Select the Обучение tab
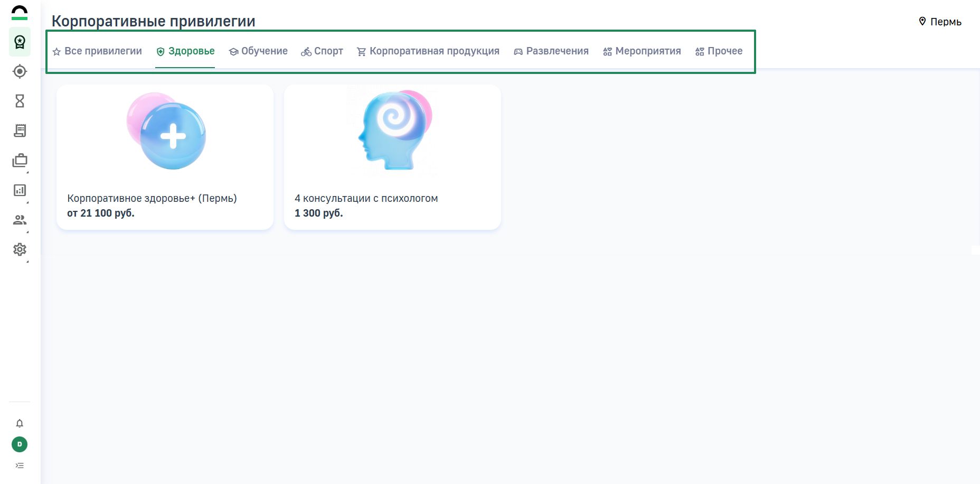980x484 pixels. point(258,51)
